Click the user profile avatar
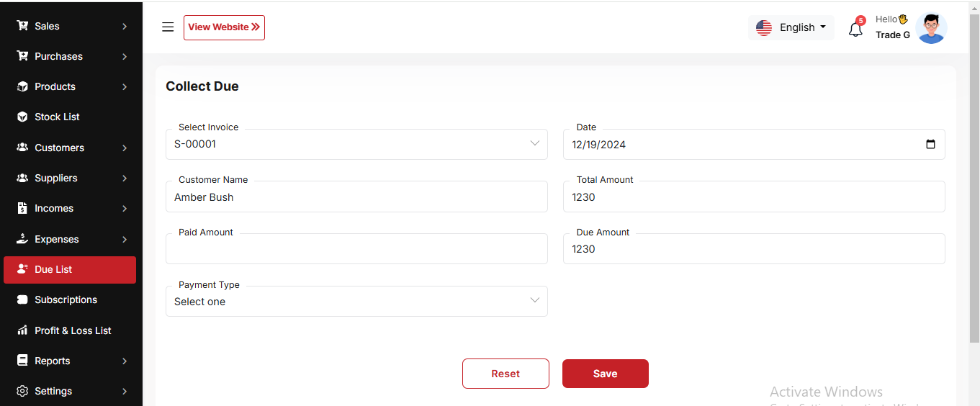980x406 pixels. 931,28
